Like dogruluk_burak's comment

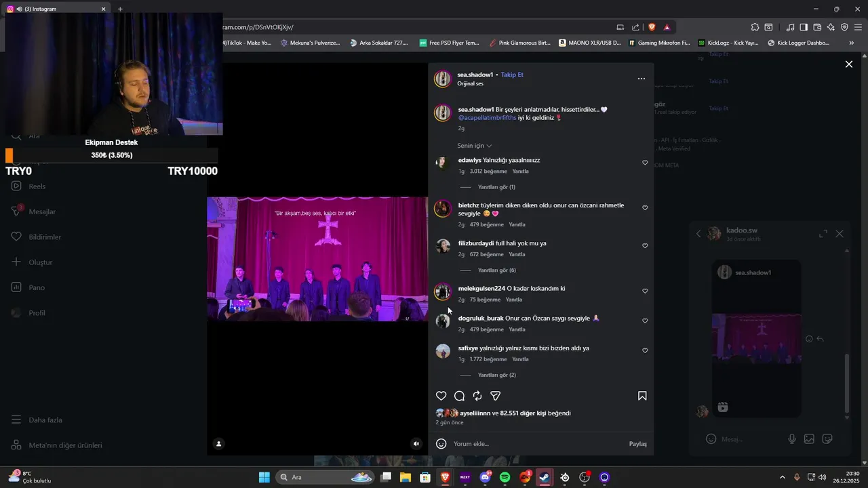645,321
